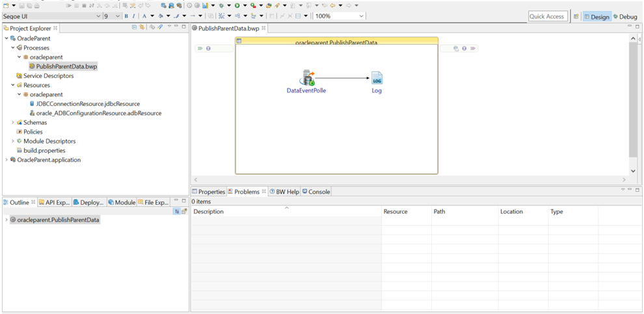Click Collapse All in Project Explorer
This screenshot has width=644, height=314.
pyautogui.click(x=135, y=28)
